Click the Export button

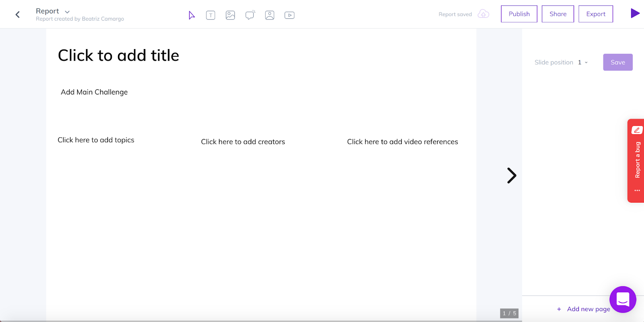tap(596, 14)
